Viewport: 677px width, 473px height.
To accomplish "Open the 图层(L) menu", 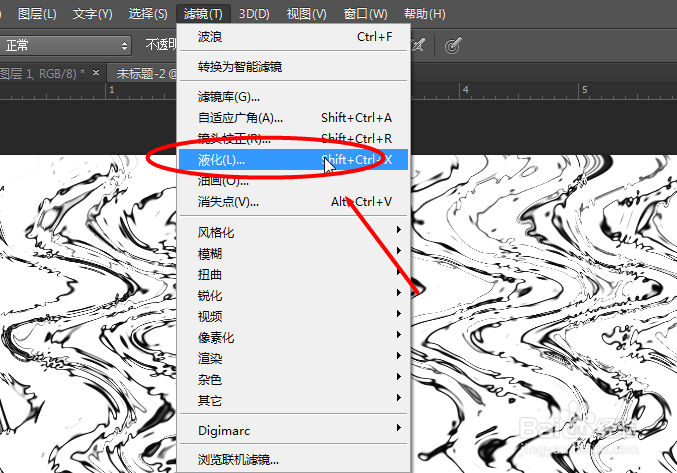I will (x=37, y=14).
